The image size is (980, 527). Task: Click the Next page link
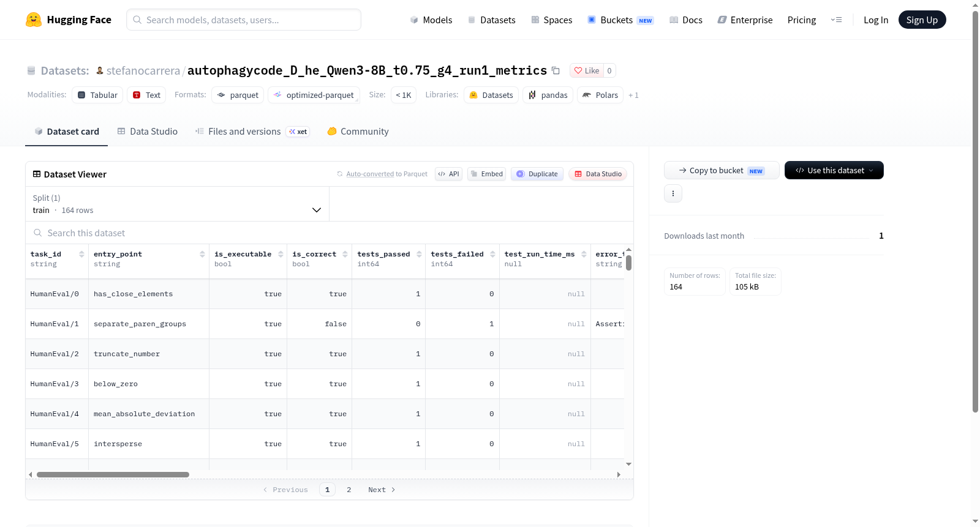pyautogui.click(x=382, y=490)
